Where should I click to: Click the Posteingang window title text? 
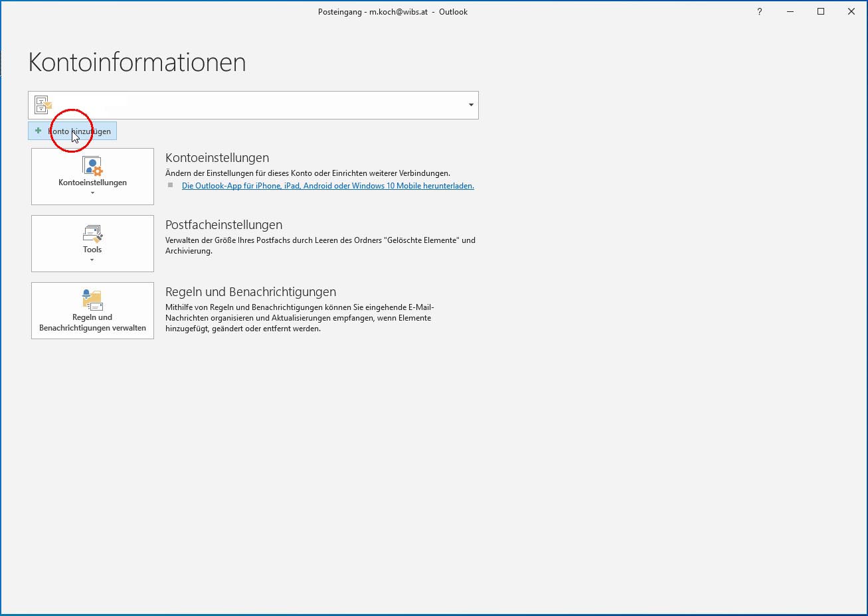tap(392, 12)
